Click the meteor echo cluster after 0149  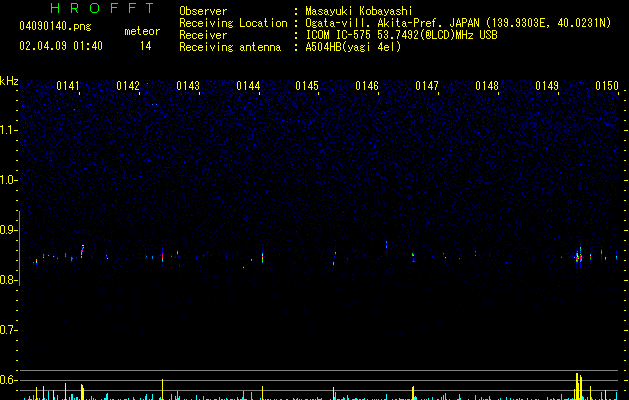(x=579, y=256)
